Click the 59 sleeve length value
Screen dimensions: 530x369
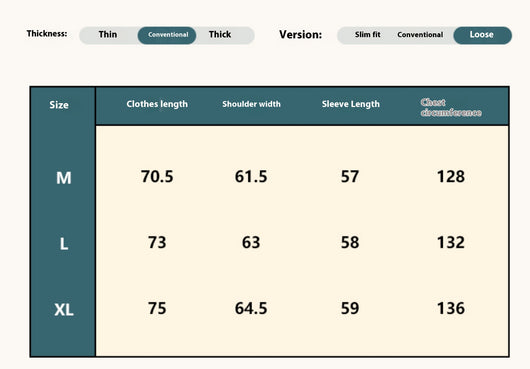pos(350,308)
